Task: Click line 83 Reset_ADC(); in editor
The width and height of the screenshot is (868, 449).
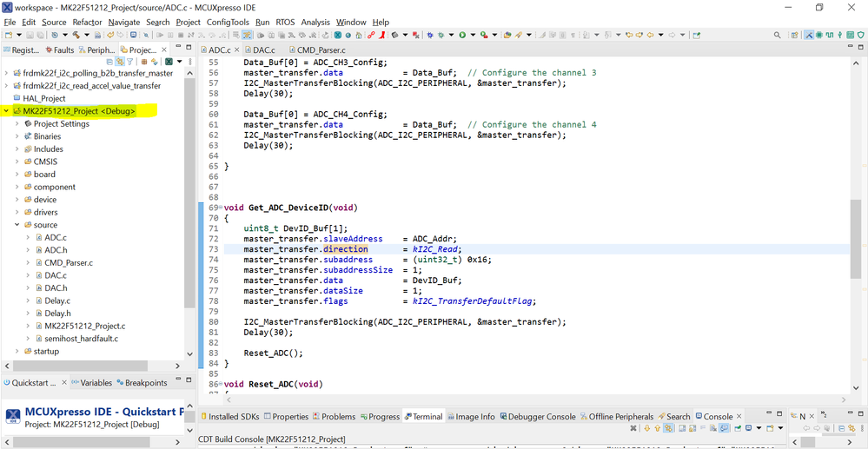Action: [x=272, y=353]
